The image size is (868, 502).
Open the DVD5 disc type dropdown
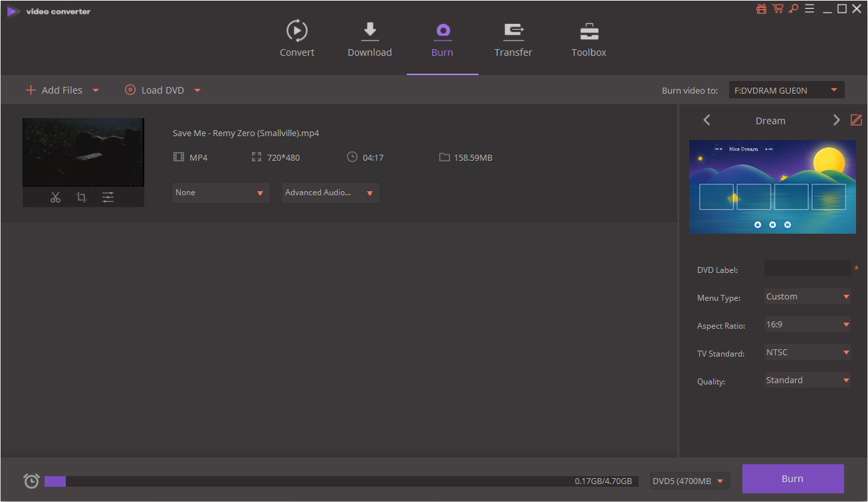690,481
